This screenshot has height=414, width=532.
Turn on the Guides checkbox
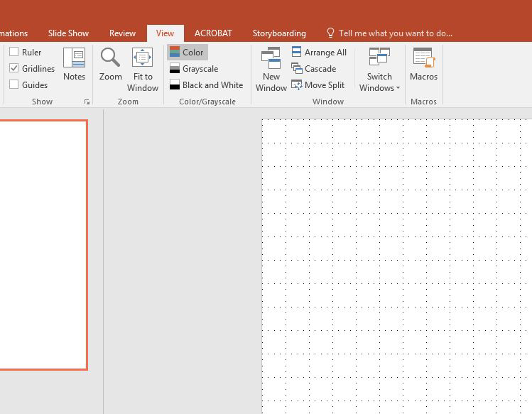click(14, 85)
